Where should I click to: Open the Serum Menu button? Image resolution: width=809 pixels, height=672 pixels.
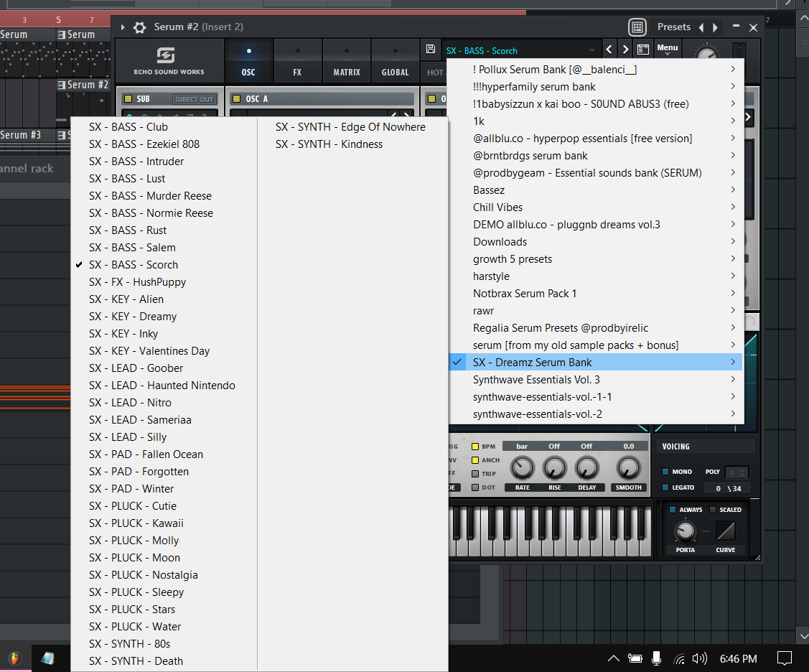pyautogui.click(x=667, y=49)
